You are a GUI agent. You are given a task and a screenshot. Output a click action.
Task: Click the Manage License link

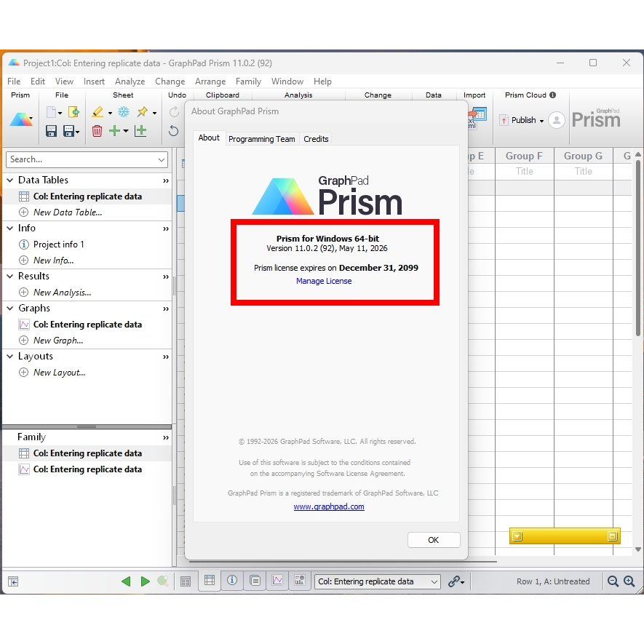(324, 281)
